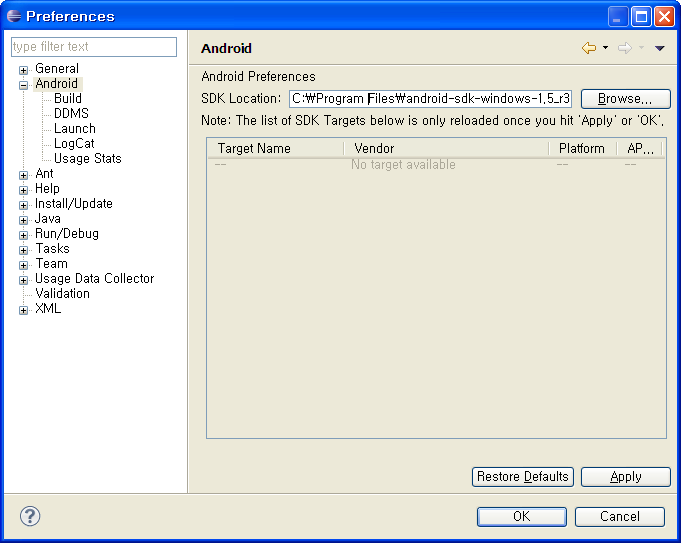Image resolution: width=681 pixels, height=543 pixels.
Task: Click the back navigation arrow icon
Action: (589, 48)
